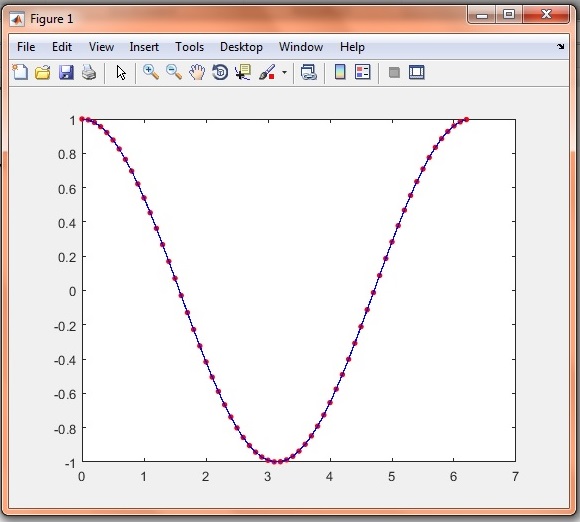Viewport: 580px width, 522px height.
Task: Save the figure using the floppy disk icon
Action: [66, 72]
